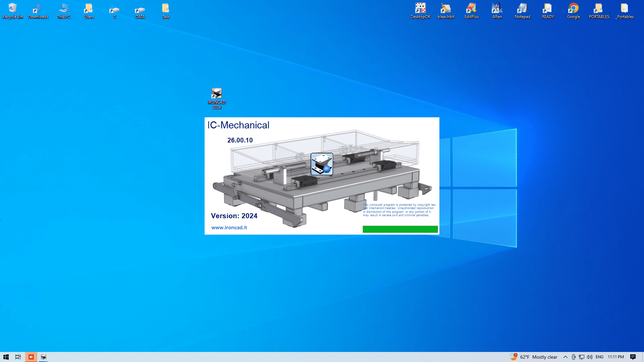Switch to the AnyDesk taskbar app
The width and height of the screenshot is (644, 362).
(31, 357)
